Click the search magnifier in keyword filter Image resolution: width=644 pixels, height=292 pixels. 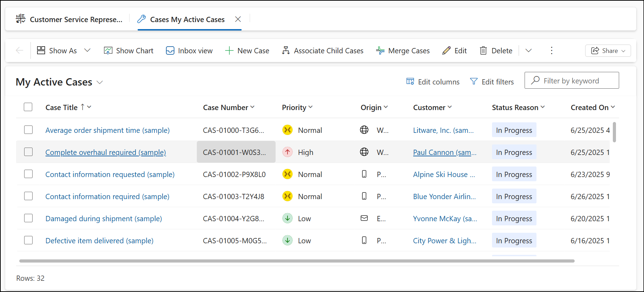[535, 80]
